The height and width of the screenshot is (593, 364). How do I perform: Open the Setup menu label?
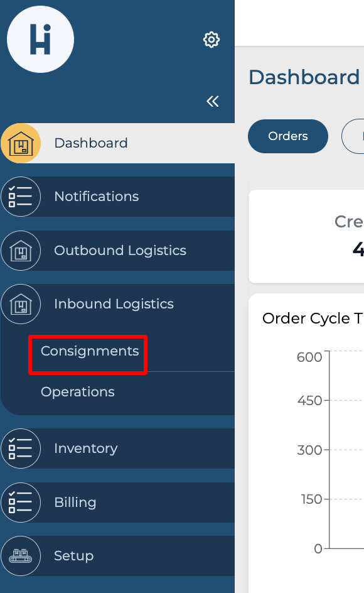(x=73, y=556)
